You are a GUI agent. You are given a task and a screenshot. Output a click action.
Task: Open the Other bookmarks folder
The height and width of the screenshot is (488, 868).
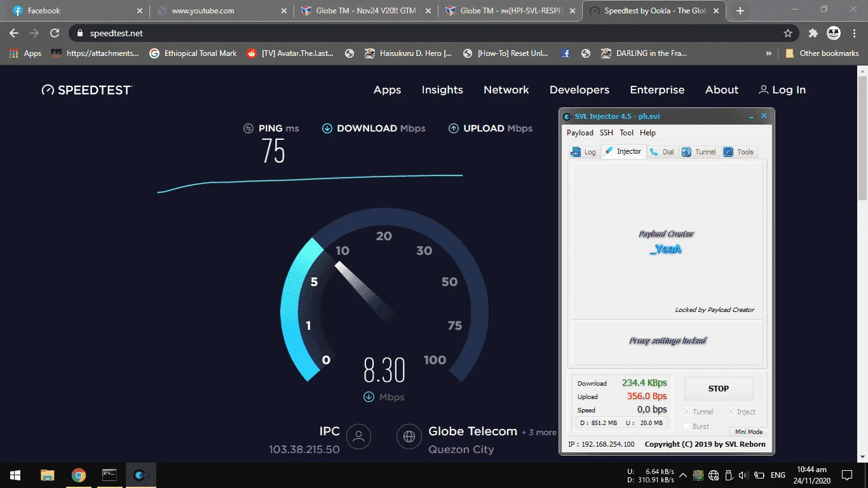(822, 53)
